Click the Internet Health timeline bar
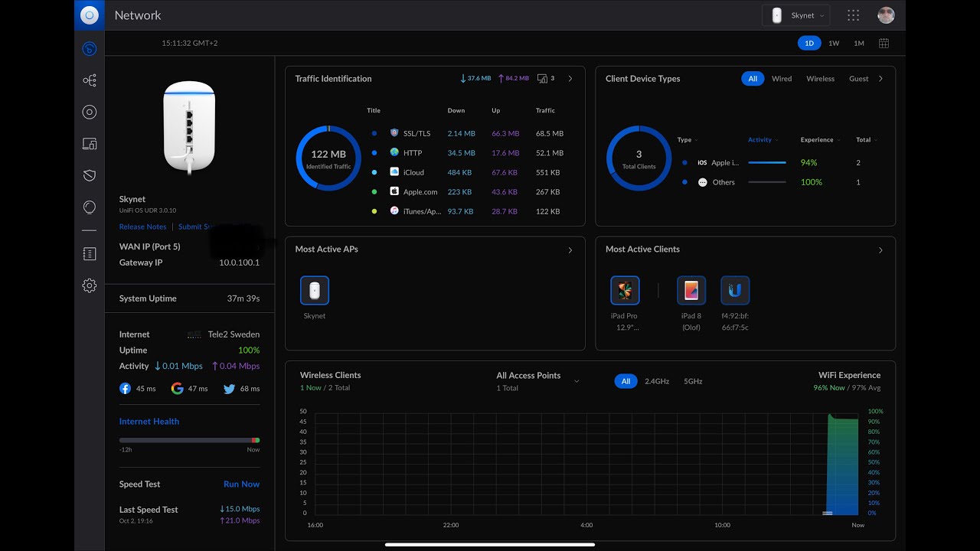980x551 pixels. point(189,440)
